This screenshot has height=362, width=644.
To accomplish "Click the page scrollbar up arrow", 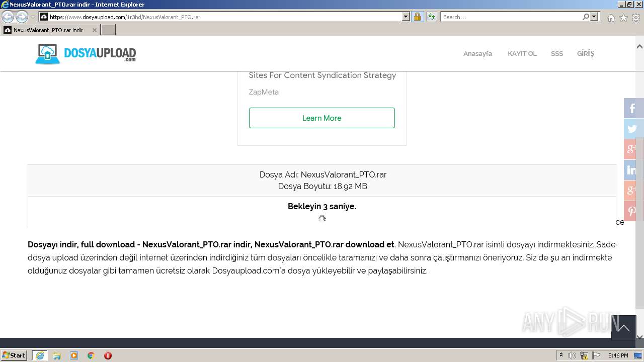I will pos(639,47).
